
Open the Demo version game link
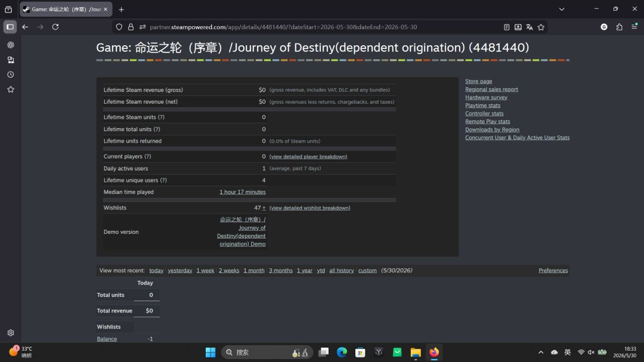(241, 232)
